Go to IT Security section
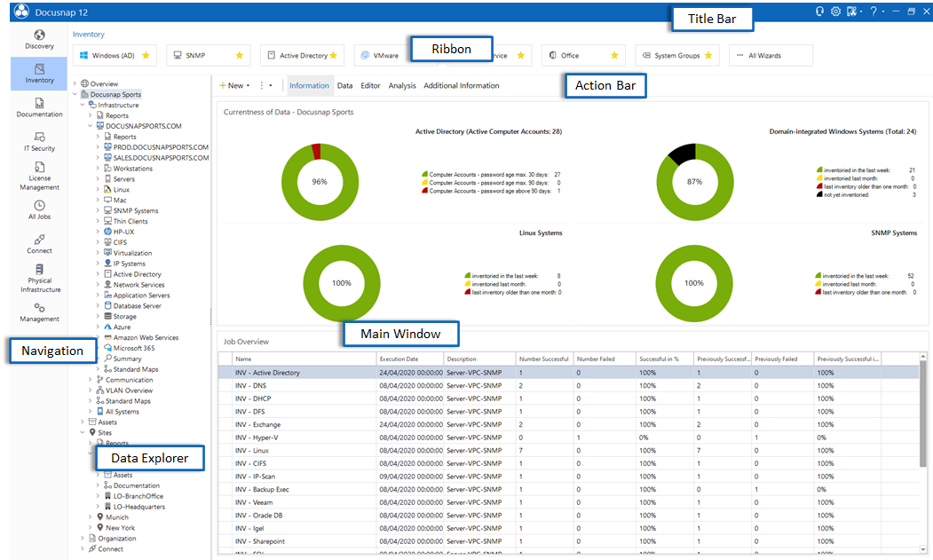 (39, 142)
